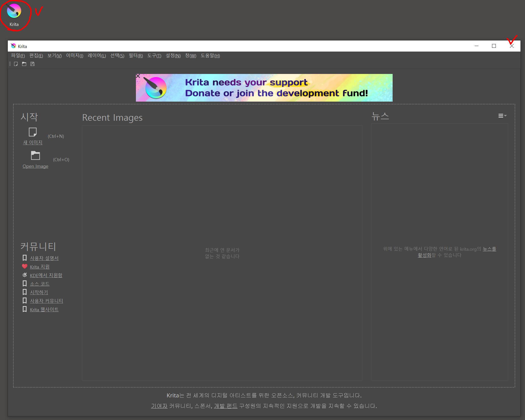The height and width of the screenshot is (420, 525).
Task: Open the 파일(F) menu
Action: pos(18,56)
